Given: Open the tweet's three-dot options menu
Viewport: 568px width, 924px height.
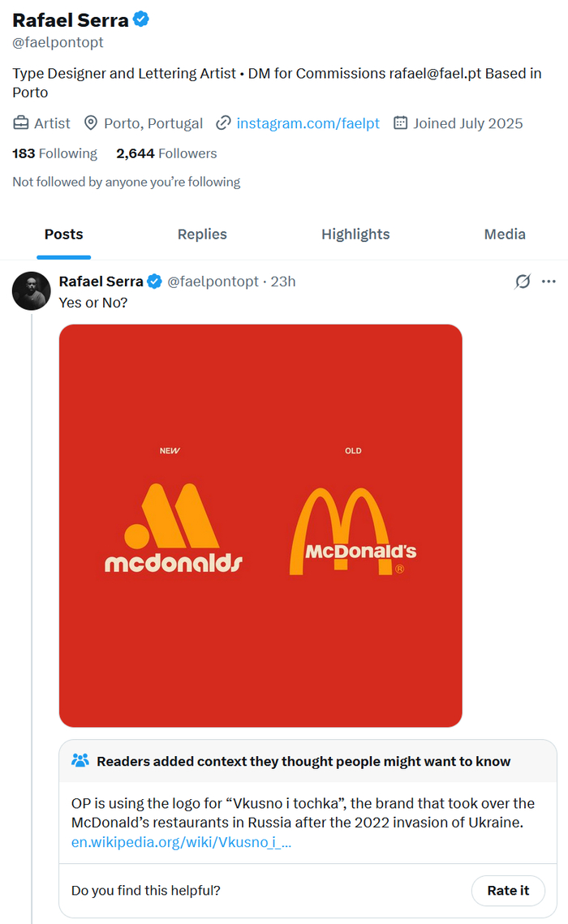Looking at the screenshot, I should click(549, 281).
